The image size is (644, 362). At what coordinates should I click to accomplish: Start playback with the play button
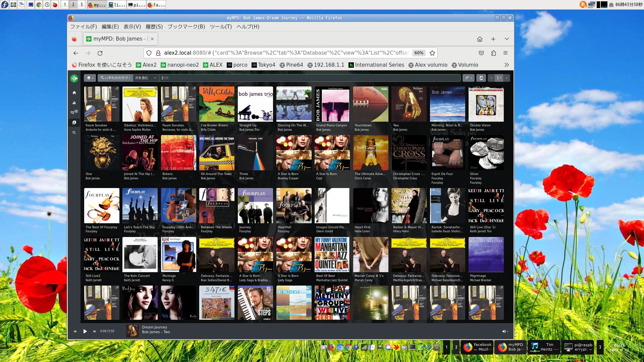coord(85,331)
